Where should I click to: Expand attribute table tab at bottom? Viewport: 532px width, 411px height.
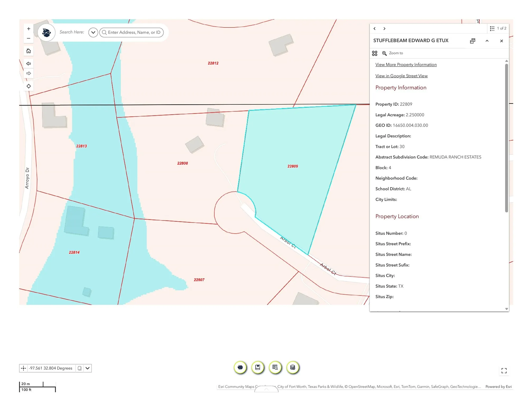266,389
